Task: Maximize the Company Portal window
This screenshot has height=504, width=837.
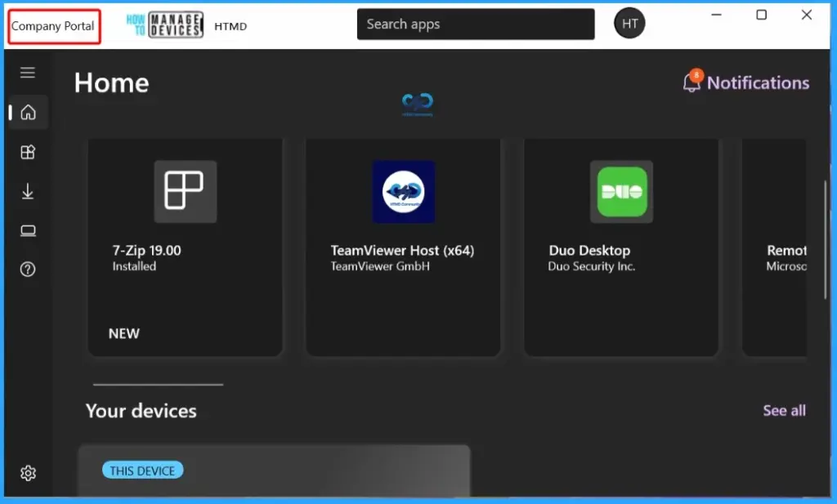Action: (x=762, y=15)
